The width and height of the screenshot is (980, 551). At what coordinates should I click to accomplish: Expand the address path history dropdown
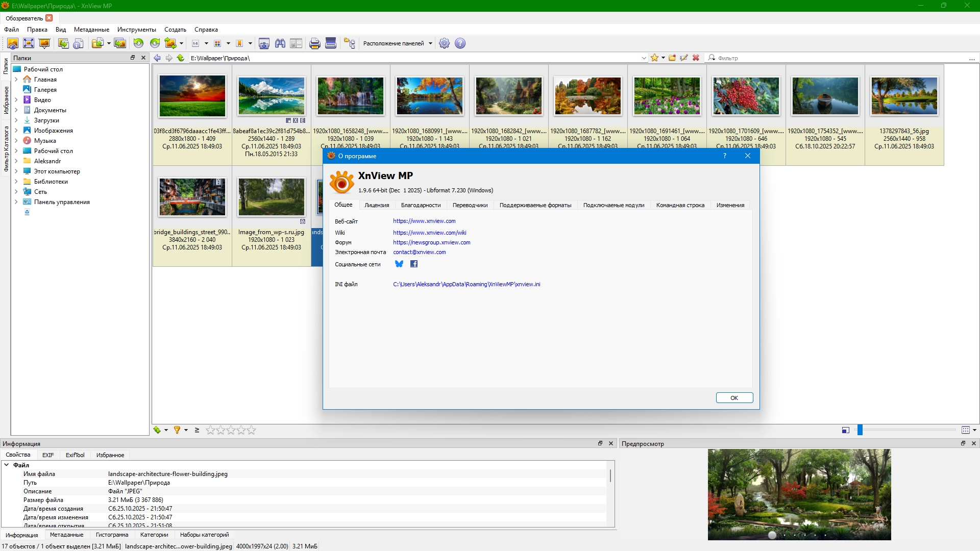pyautogui.click(x=644, y=58)
